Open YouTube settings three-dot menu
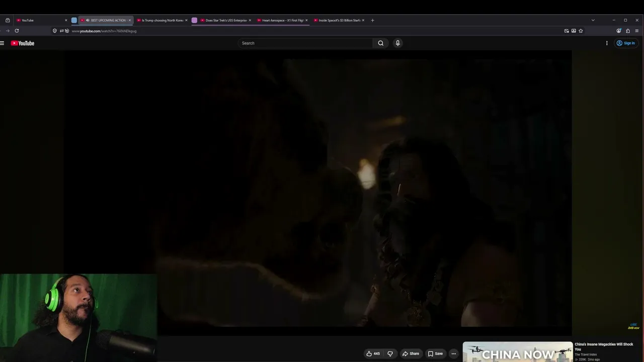The width and height of the screenshot is (644, 362). (x=607, y=43)
